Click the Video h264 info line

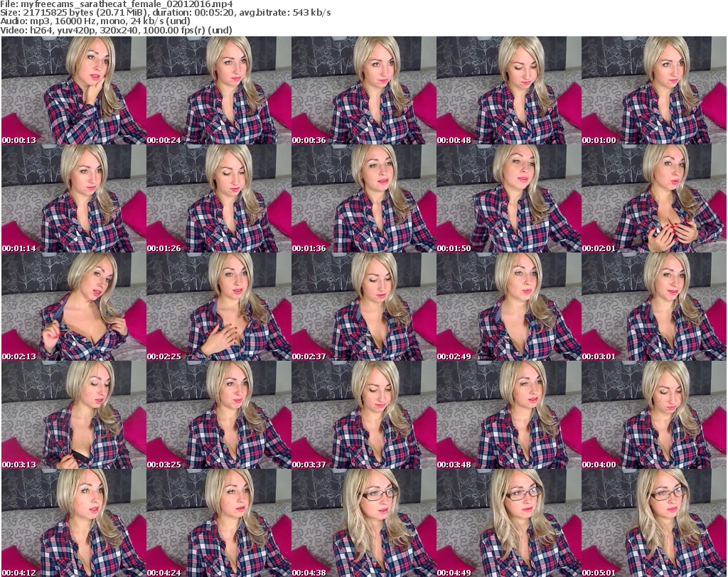pos(116,30)
